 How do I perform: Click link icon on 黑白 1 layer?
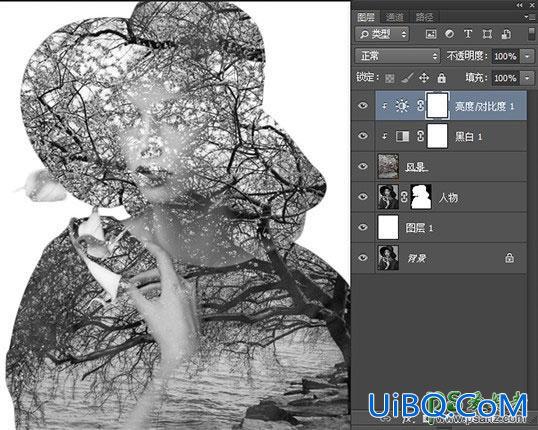[420, 136]
